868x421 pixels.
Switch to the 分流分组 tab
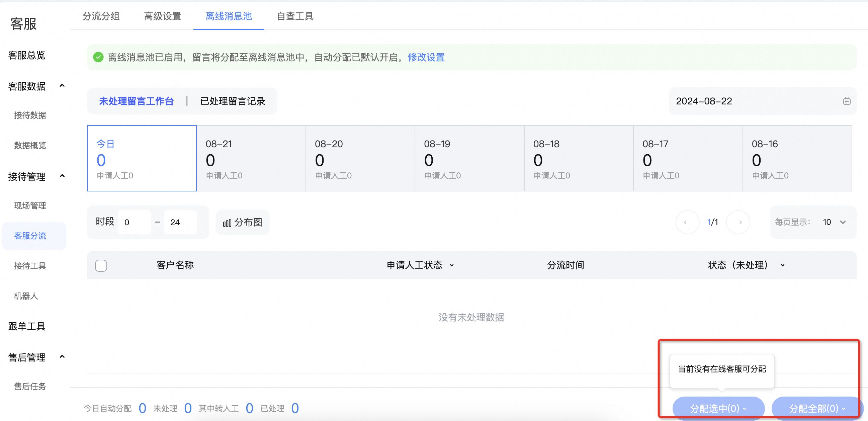101,16
